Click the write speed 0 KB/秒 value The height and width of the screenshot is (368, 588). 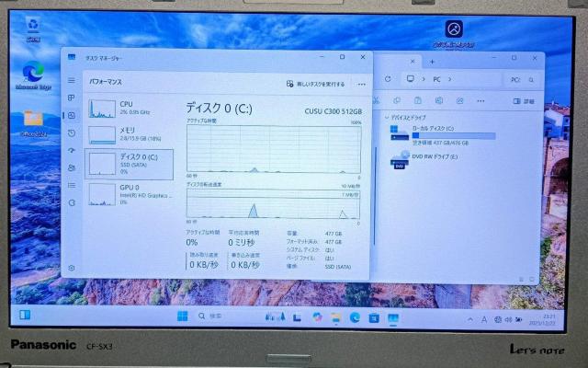tap(245, 265)
